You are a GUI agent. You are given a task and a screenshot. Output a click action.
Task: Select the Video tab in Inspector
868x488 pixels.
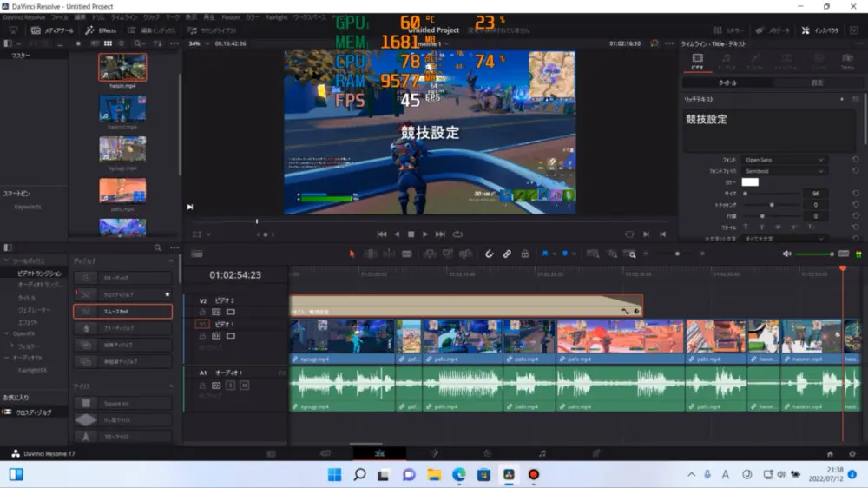698,61
